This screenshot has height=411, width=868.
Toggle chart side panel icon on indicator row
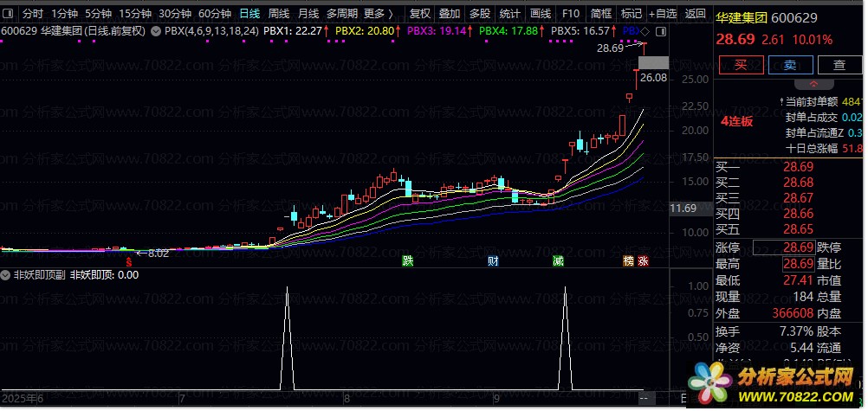tap(660, 31)
